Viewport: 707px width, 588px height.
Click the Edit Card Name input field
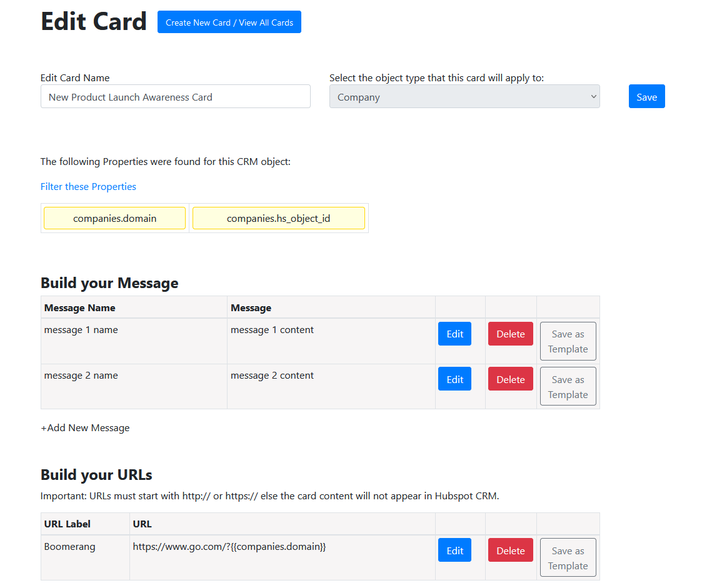175,97
